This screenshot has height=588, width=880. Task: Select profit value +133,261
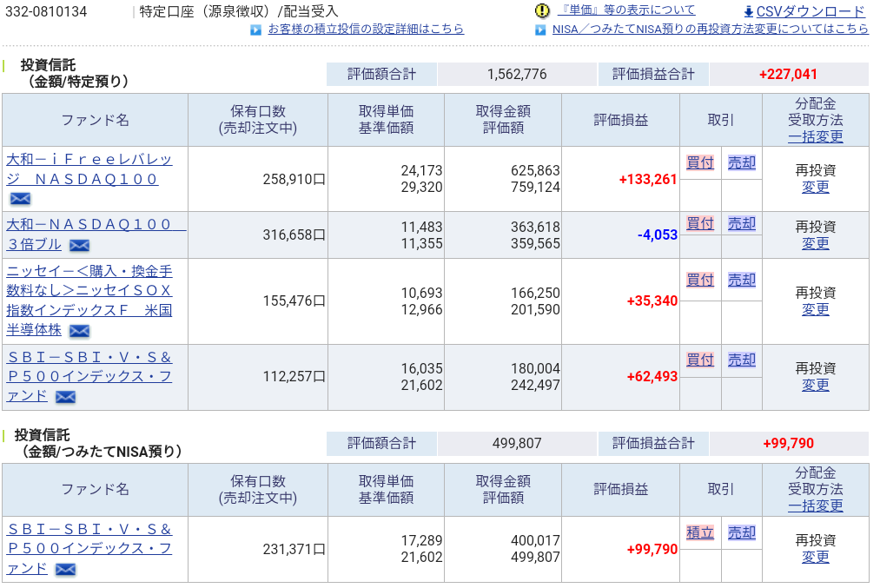click(648, 180)
